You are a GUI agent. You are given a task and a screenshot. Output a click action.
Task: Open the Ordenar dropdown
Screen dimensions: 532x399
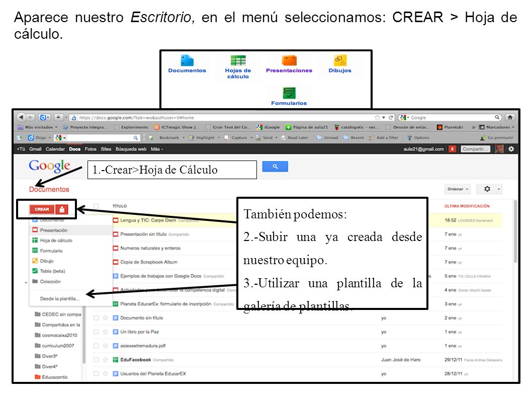tap(458, 189)
